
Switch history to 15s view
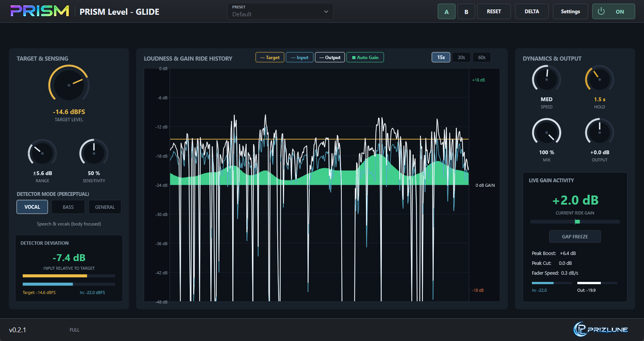(441, 57)
